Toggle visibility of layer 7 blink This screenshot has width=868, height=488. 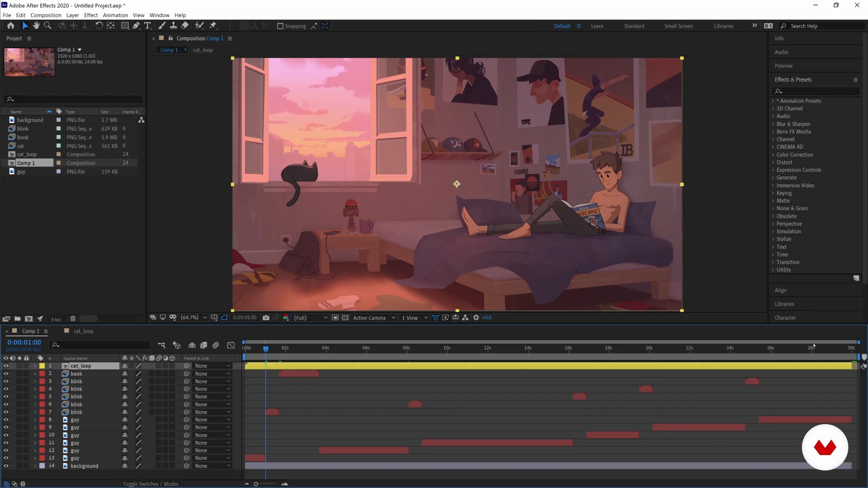coord(6,412)
